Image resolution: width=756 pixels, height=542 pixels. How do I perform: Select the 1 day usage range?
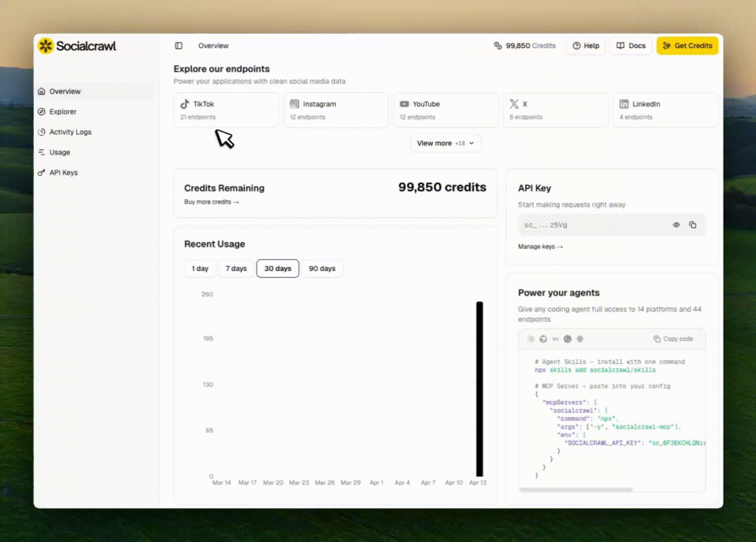coord(200,269)
